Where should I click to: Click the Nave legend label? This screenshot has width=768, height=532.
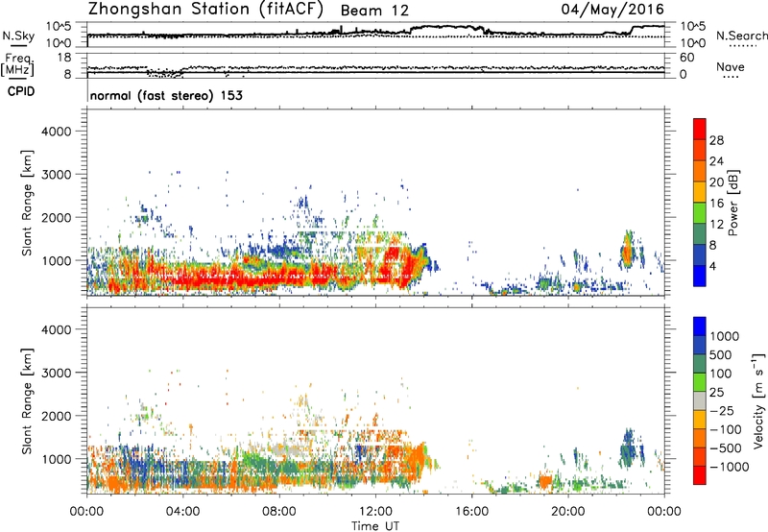pos(731,67)
